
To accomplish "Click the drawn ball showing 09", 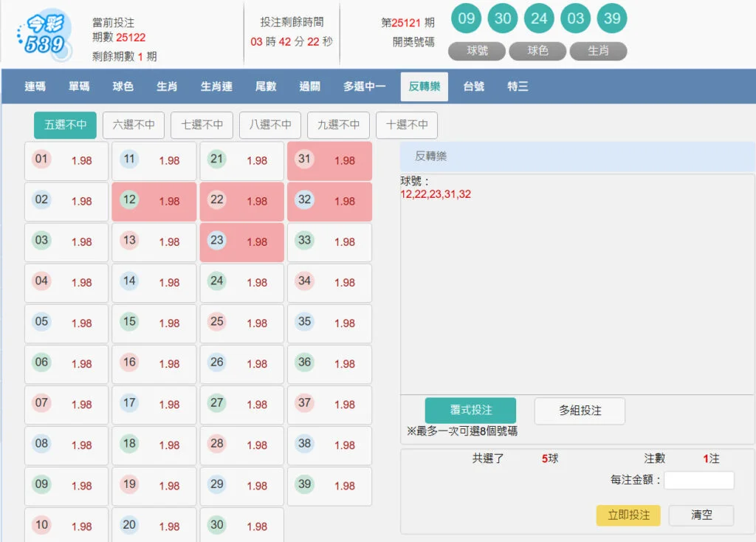I will click(466, 18).
